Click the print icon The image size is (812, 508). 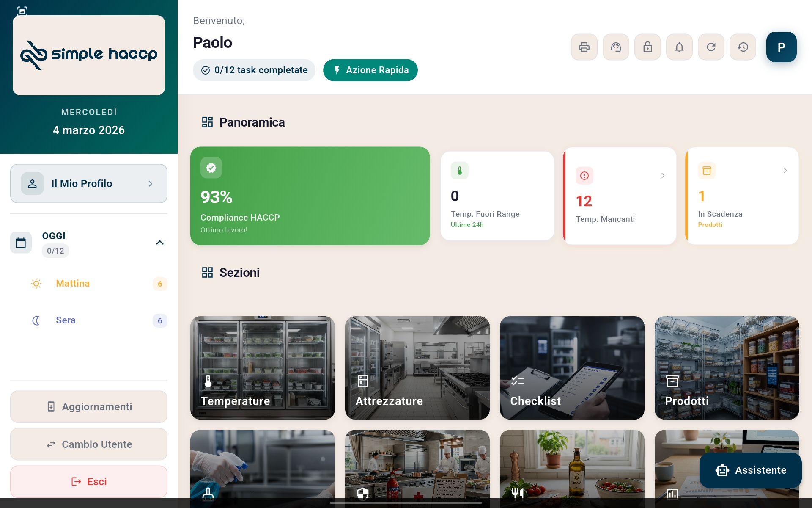584,47
